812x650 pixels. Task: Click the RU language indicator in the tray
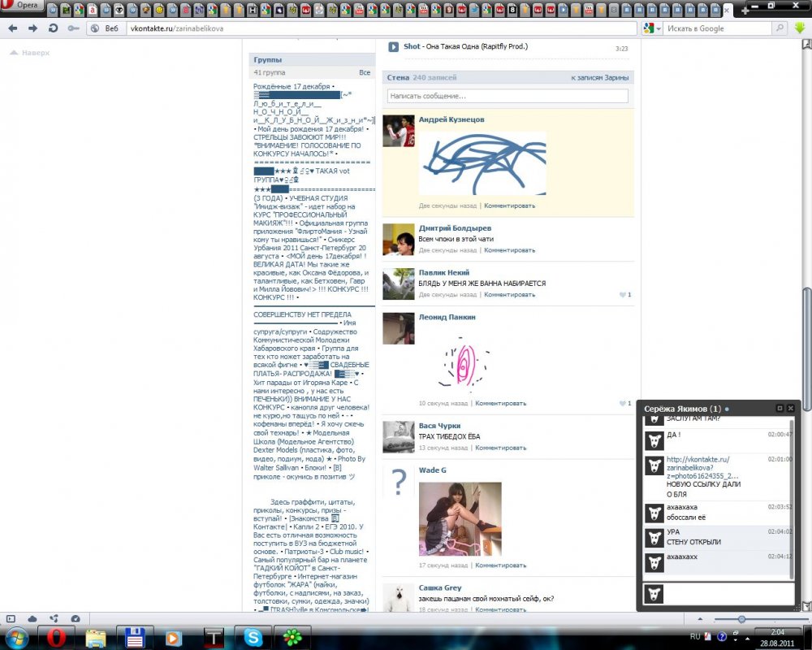point(695,636)
